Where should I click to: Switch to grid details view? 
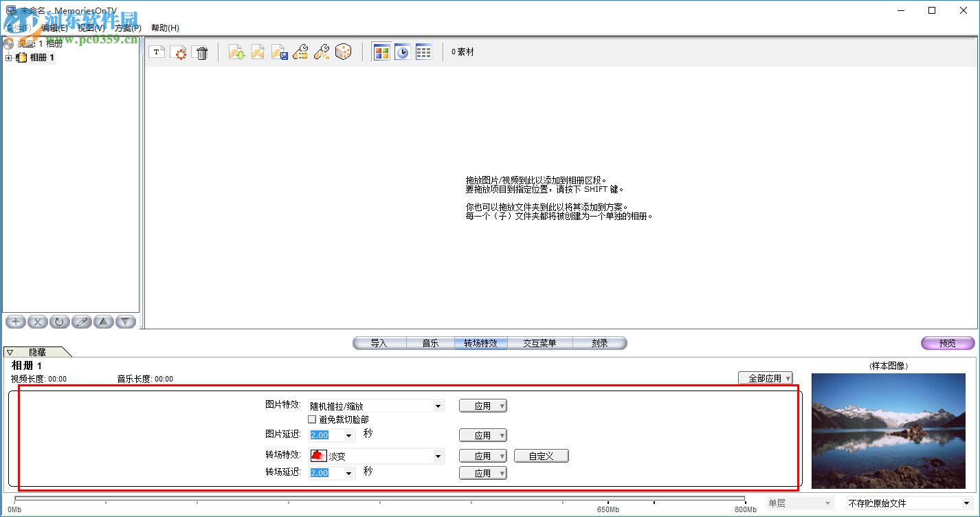click(424, 52)
